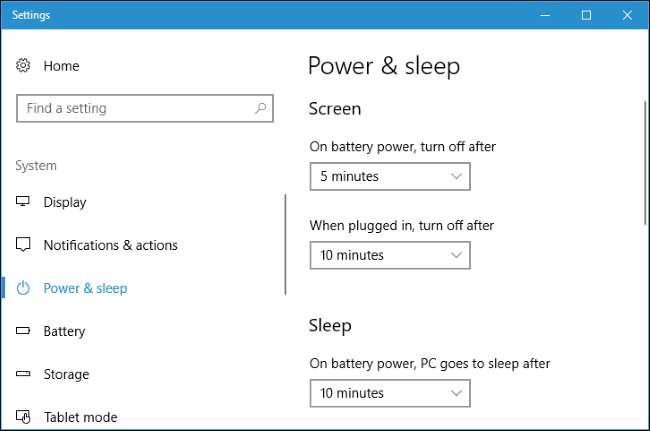Image resolution: width=650 pixels, height=431 pixels.
Task: Click the Display monitor icon
Action: (24, 202)
